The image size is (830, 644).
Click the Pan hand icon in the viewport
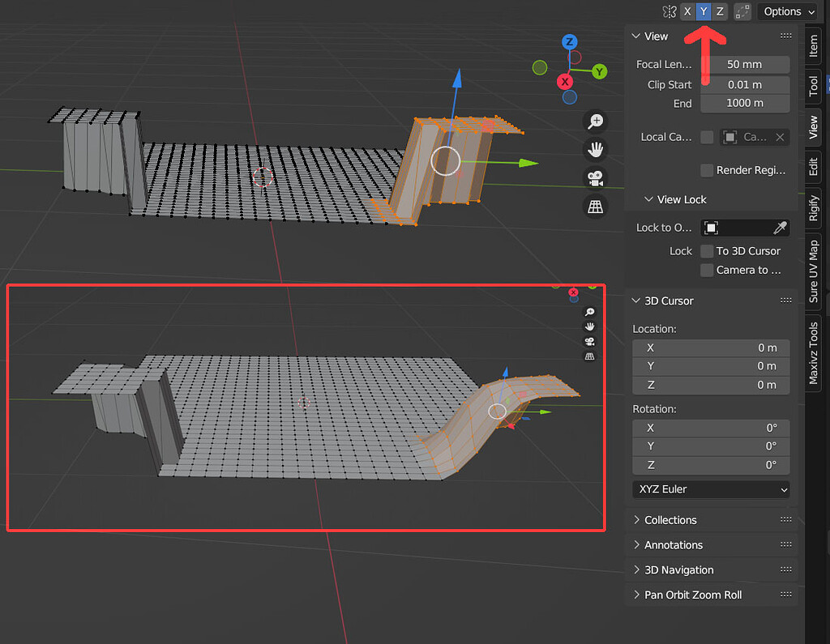[595, 149]
